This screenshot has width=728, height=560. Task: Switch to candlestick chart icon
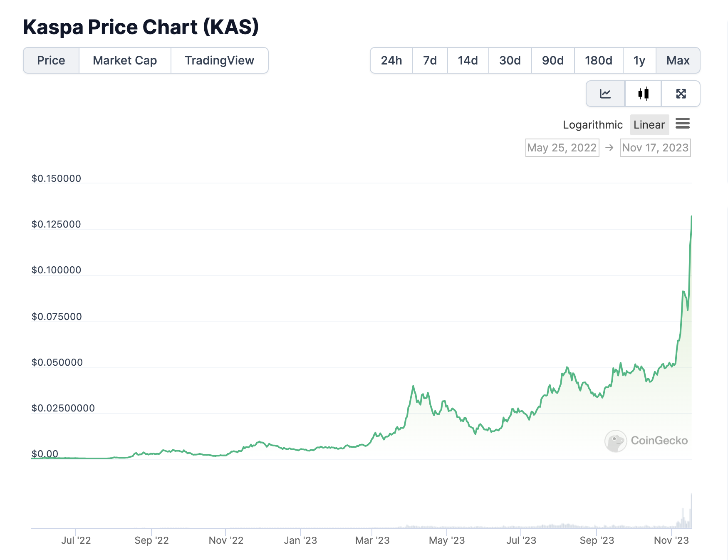click(x=643, y=94)
